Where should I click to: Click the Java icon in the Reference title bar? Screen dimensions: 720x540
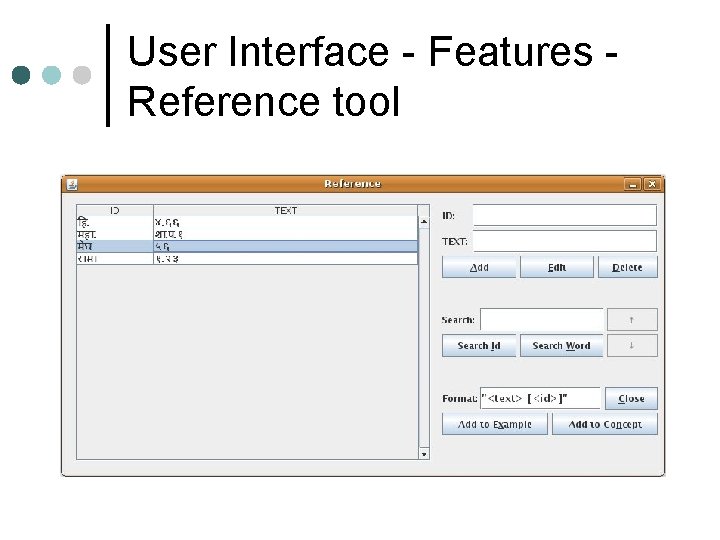[x=72, y=185]
